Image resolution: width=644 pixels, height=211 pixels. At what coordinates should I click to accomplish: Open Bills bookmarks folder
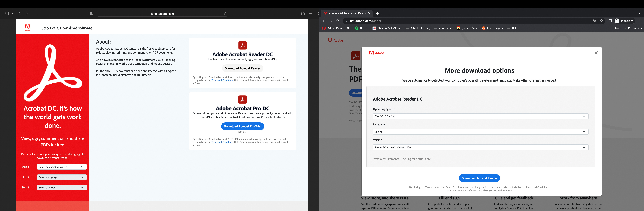point(512,28)
